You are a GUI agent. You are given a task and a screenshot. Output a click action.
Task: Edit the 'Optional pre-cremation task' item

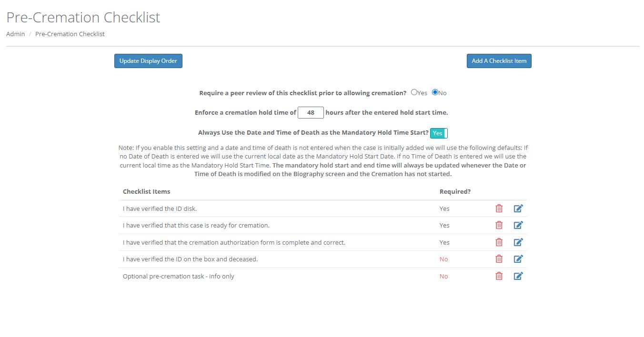[518, 276]
